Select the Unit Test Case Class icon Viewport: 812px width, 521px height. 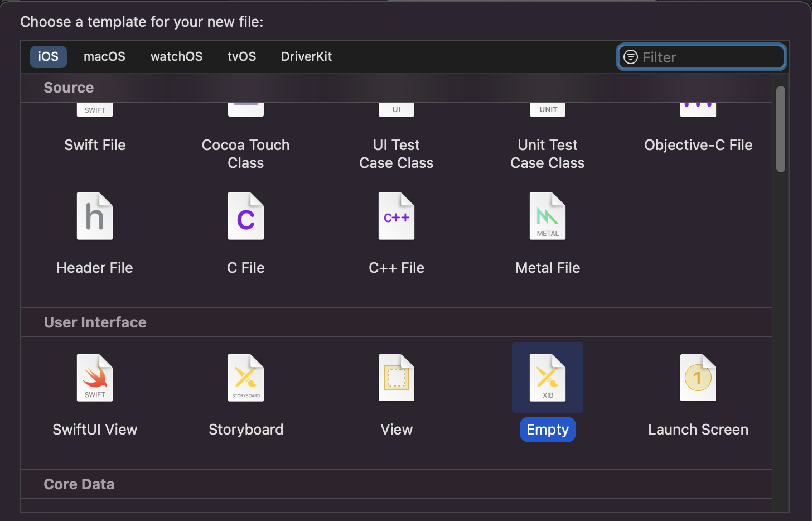pyautogui.click(x=548, y=110)
